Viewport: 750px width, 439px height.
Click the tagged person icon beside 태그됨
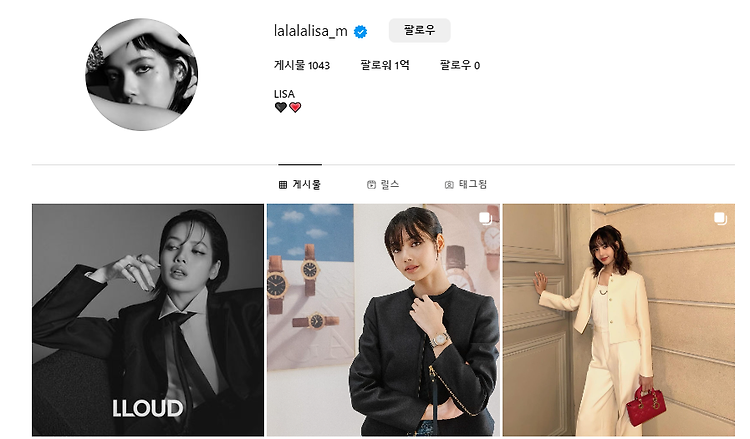point(449,185)
